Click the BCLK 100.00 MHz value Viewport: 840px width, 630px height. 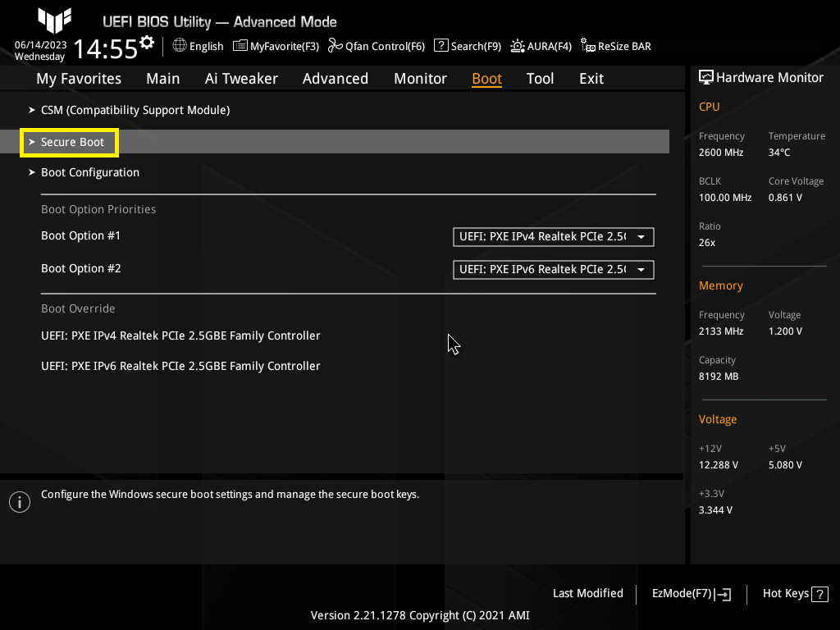(725, 198)
